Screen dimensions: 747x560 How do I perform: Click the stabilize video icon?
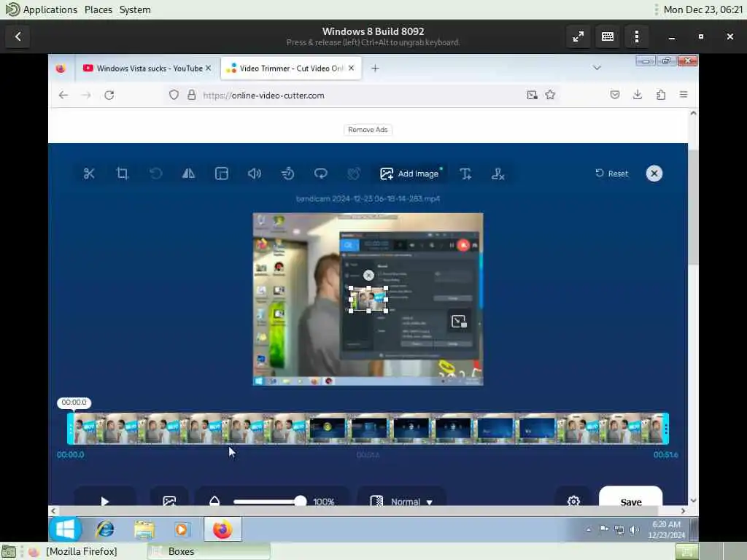pos(354,174)
